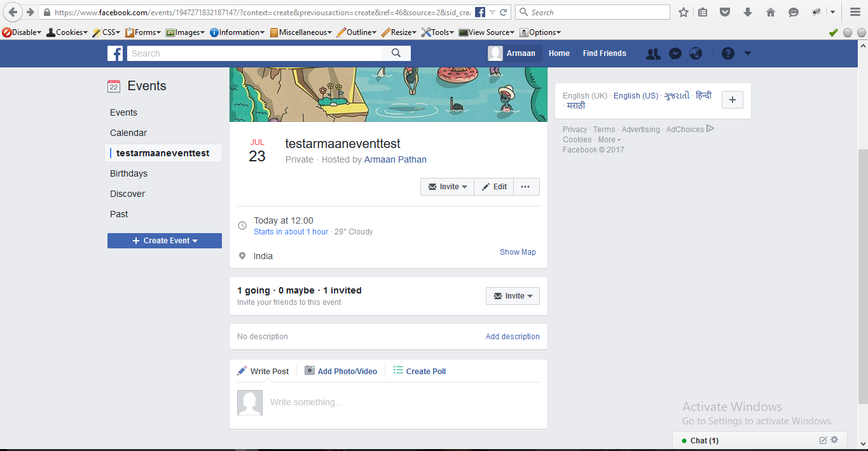The height and width of the screenshot is (451, 868).
Task: Open the Cookies developer toolbar menu
Action: coord(67,32)
